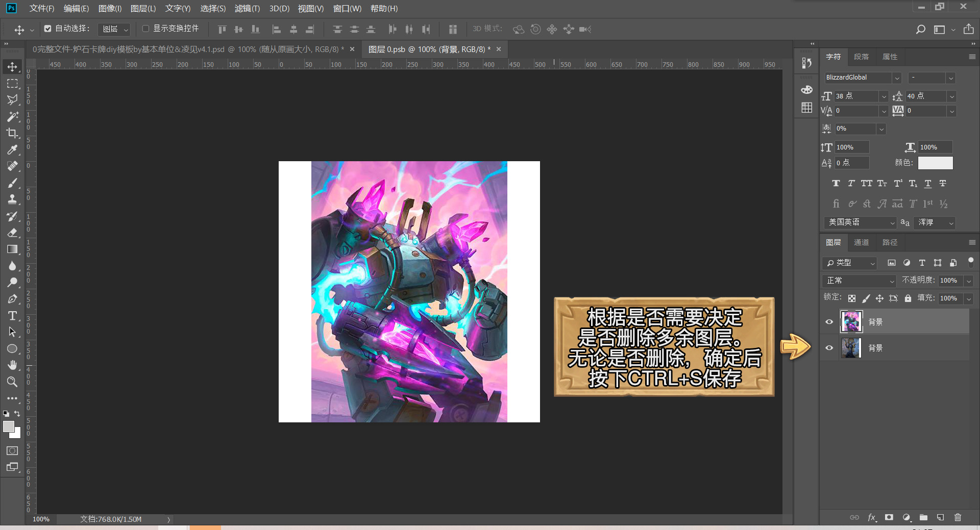The height and width of the screenshot is (530, 980).
Task: Open the BlizzardGlobal font family dropdown
Action: point(897,78)
